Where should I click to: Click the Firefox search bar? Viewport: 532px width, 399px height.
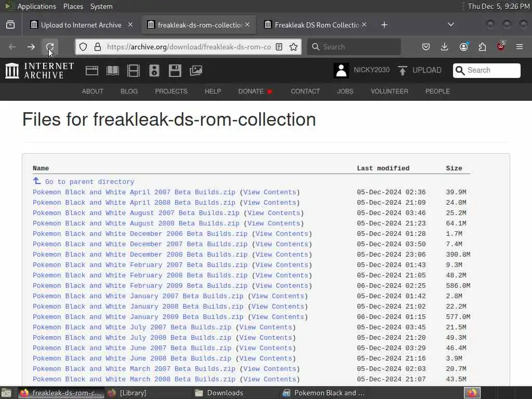(354, 47)
